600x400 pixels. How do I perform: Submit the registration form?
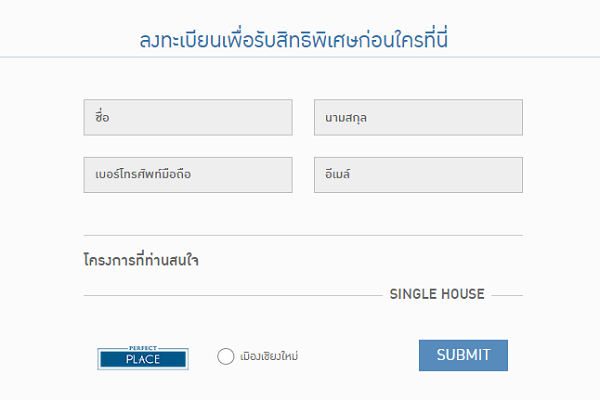(x=463, y=355)
